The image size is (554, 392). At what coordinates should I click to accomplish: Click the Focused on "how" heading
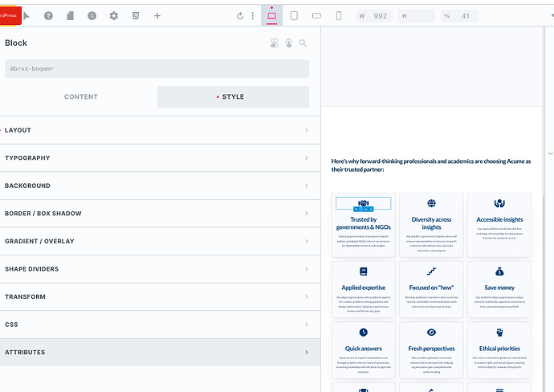[x=431, y=288]
